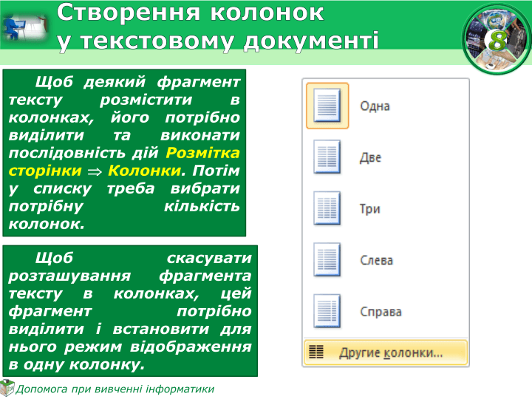Click the Допомога при вивченні інформатики footer text

(x=115, y=389)
